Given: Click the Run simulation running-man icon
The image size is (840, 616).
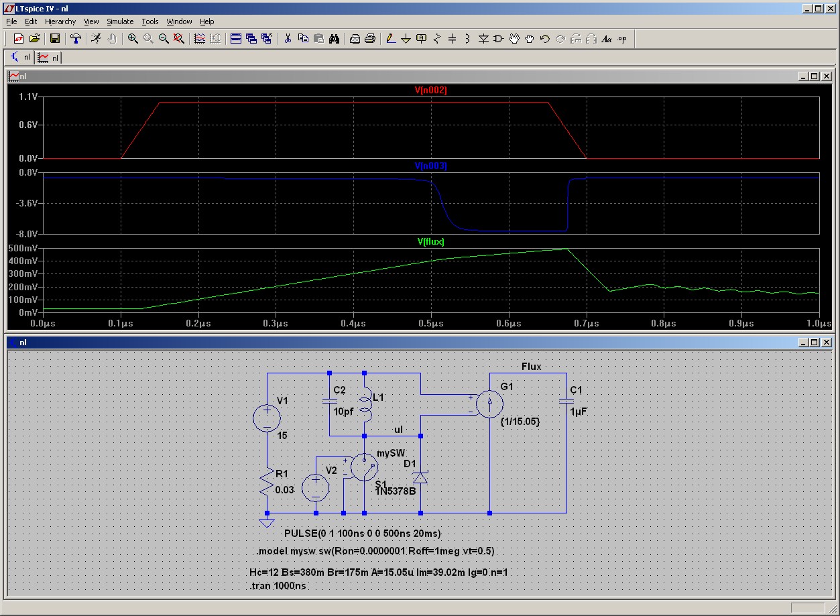Looking at the screenshot, I should 97,39.
